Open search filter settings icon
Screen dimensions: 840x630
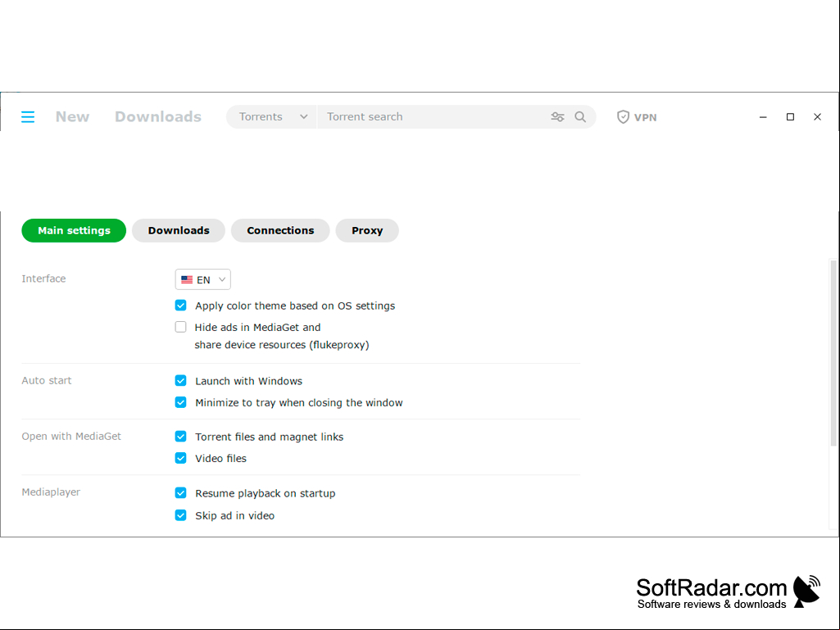558,117
